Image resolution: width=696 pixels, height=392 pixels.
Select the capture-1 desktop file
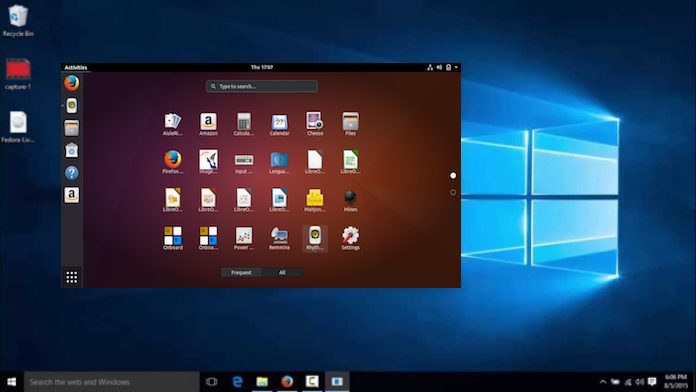tap(18, 74)
